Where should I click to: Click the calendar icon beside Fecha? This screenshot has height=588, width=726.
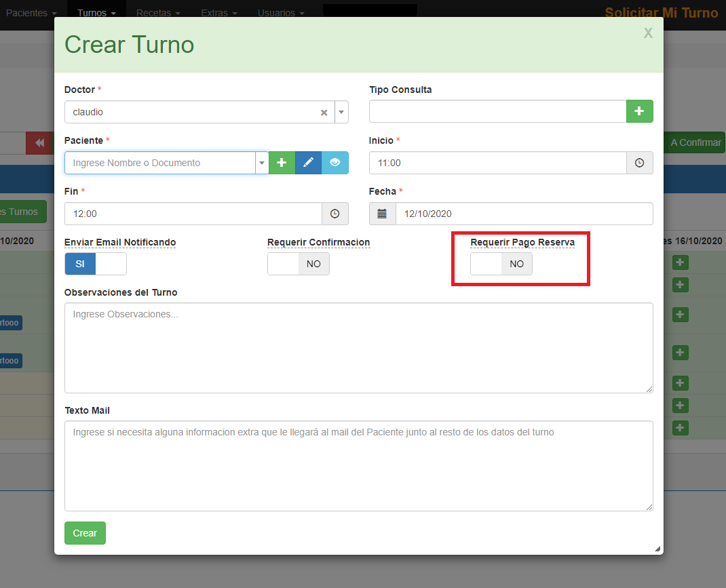pos(382,214)
